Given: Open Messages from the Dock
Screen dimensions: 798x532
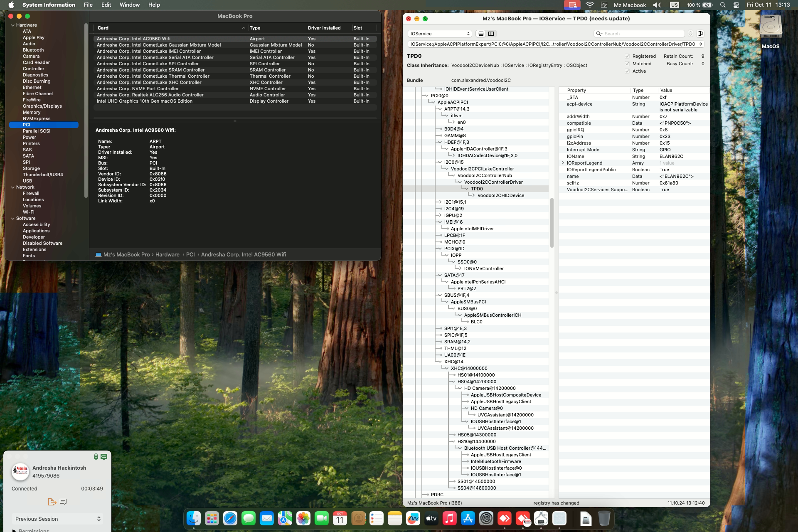Looking at the screenshot, I should (x=249, y=518).
